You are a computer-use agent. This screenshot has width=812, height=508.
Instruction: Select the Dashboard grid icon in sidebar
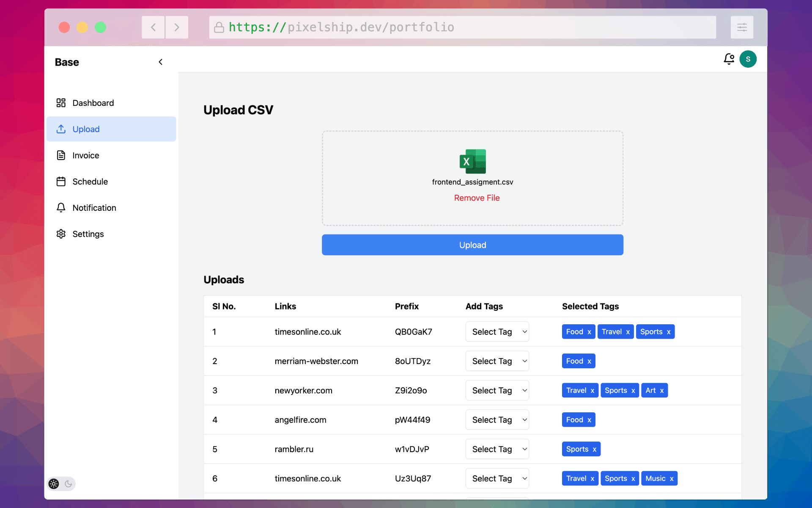pyautogui.click(x=61, y=102)
